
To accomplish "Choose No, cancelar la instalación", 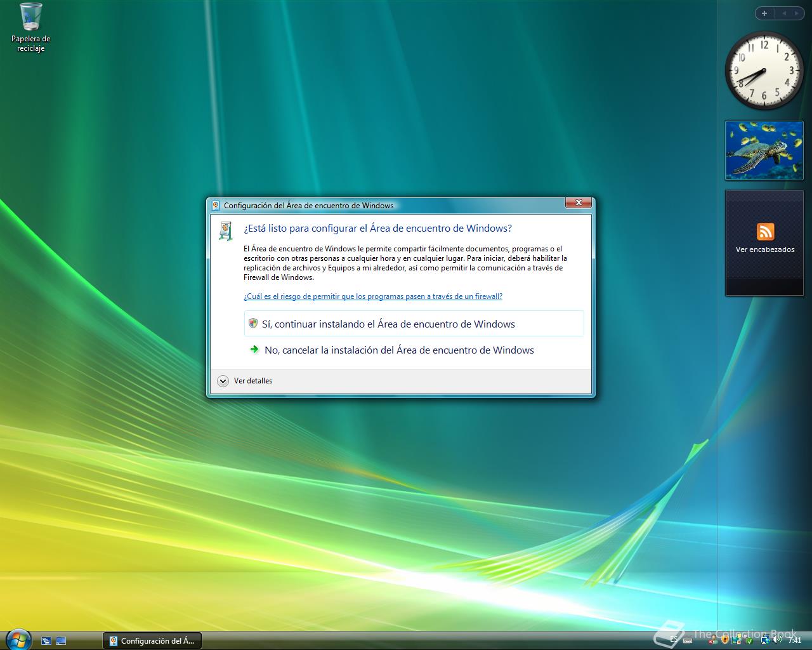I will tap(414, 350).
